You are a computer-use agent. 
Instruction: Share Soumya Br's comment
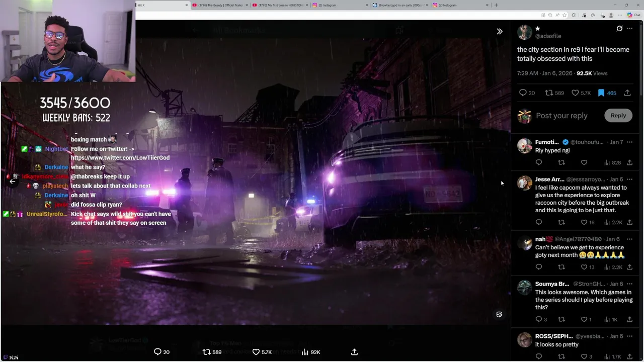point(629,319)
